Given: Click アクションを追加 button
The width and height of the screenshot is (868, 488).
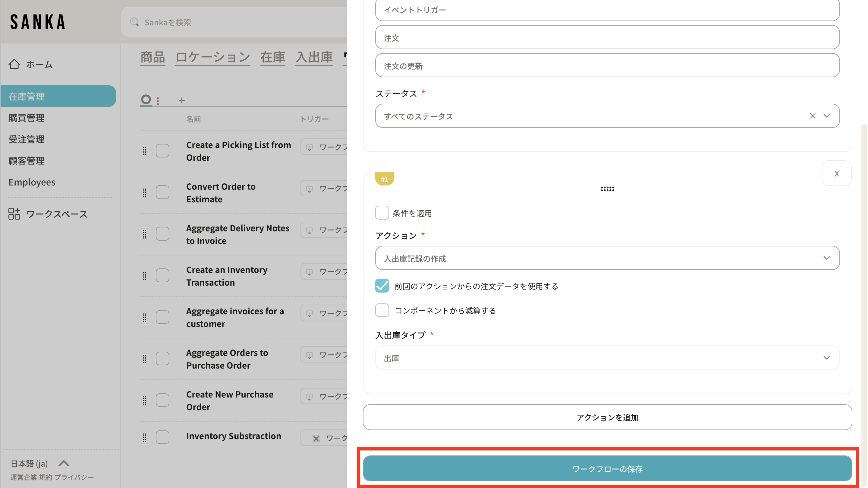Looking at the screenshot, I should tap(607, 417).
